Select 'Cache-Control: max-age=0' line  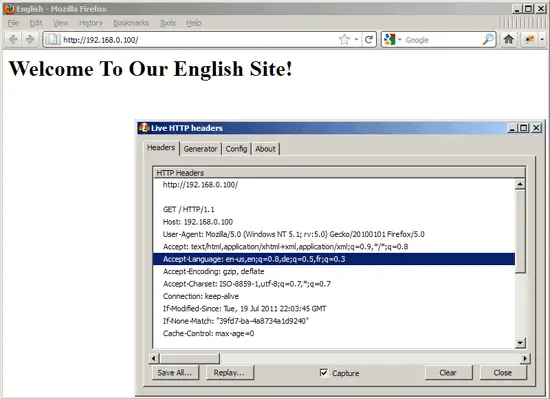point(334,333)
